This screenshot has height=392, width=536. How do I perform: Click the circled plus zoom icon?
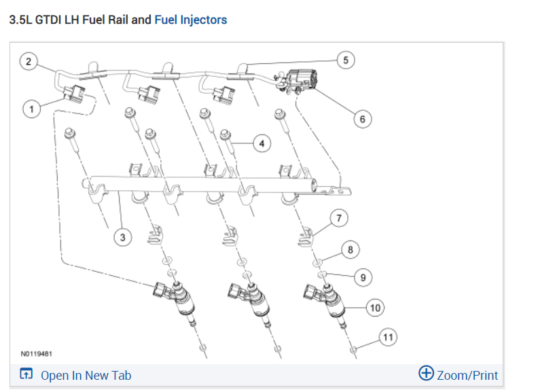point(426,374)
